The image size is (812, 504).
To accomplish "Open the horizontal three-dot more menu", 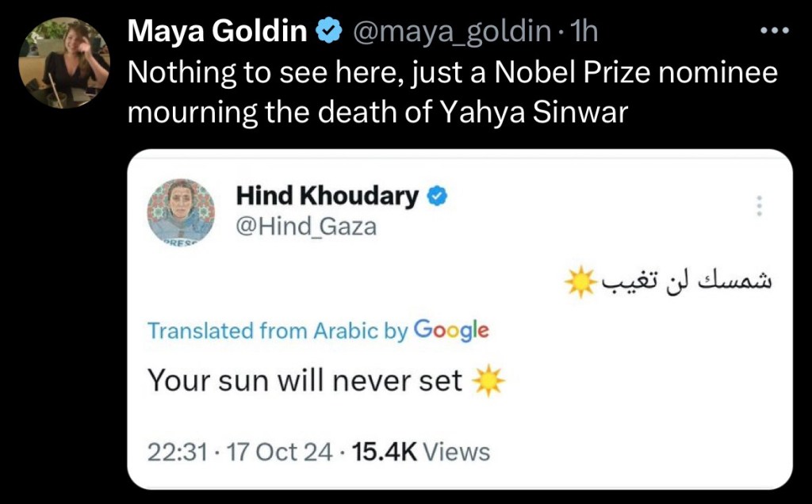I will 775,31.
